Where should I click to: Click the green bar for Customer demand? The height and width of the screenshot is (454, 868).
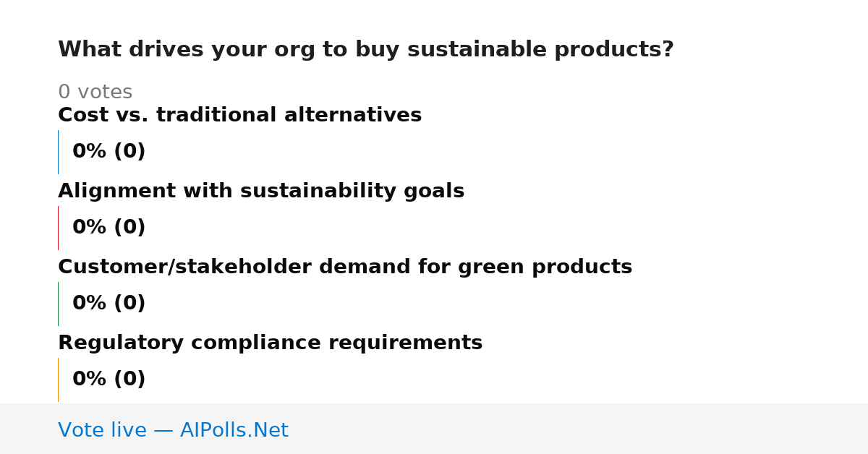(x=58, y=304)
